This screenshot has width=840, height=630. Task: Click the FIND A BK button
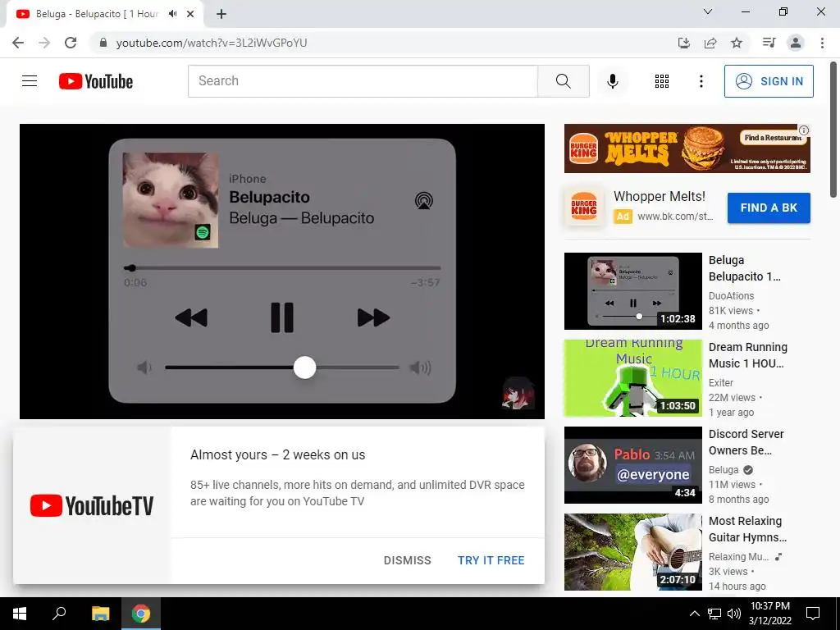pos(769,208)
